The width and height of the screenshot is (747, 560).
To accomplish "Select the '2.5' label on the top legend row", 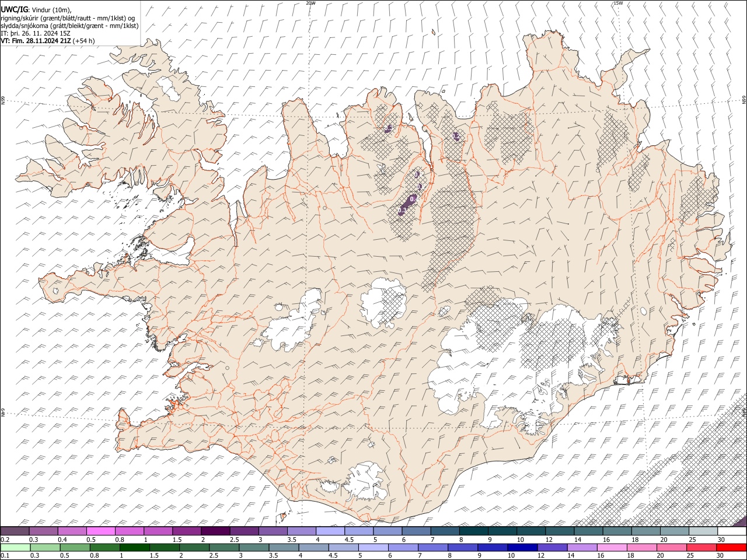I will (x=234, y=540).
